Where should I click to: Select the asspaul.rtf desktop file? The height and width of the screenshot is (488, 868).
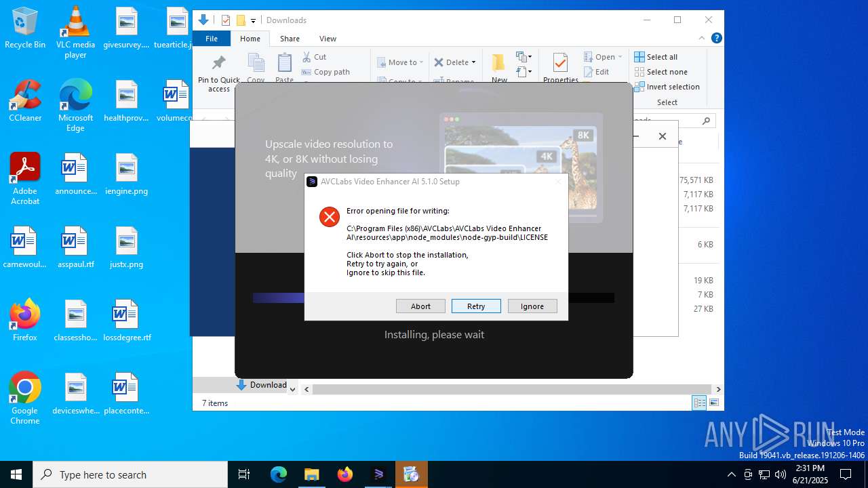(x=75, y=247)
